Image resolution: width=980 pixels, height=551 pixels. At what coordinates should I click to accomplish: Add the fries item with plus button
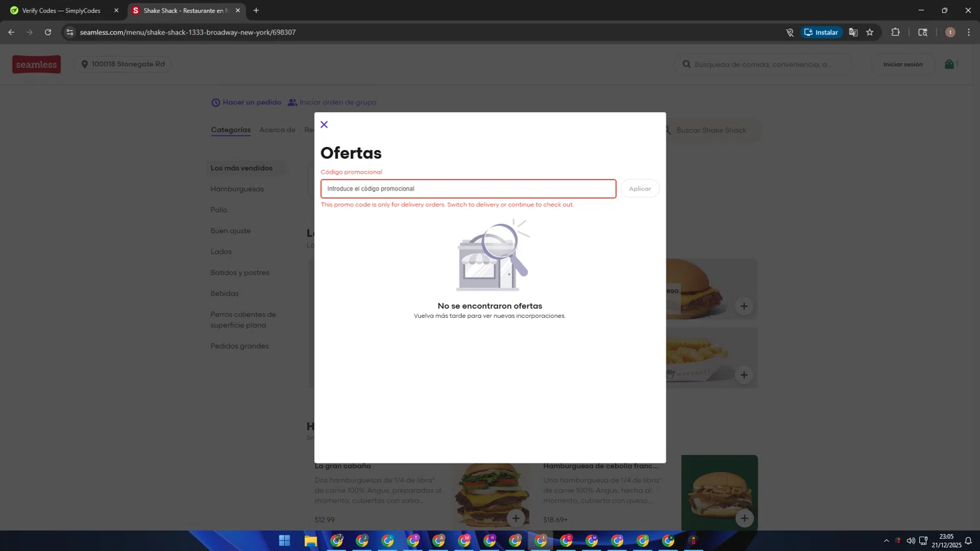pyautogui.click(x=744, y=375)
